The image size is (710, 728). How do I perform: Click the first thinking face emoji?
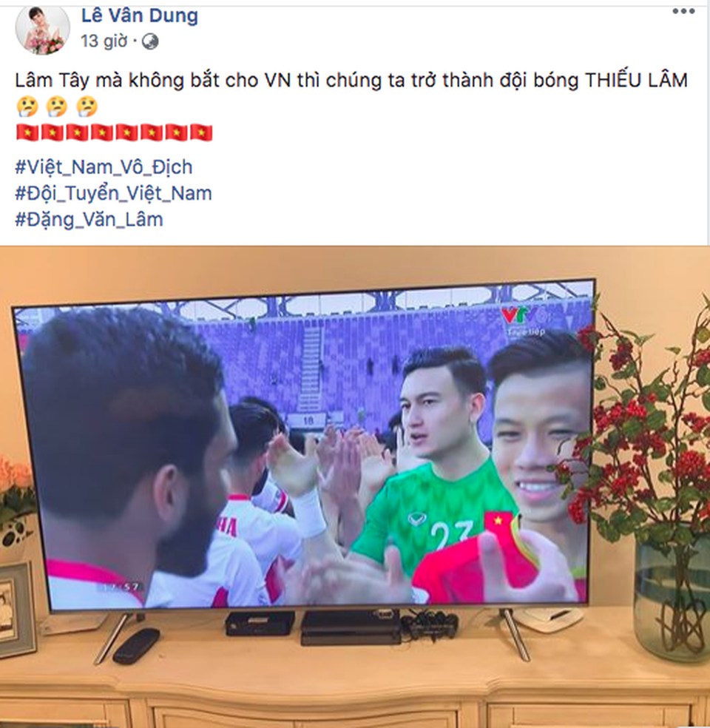[27, 107]
